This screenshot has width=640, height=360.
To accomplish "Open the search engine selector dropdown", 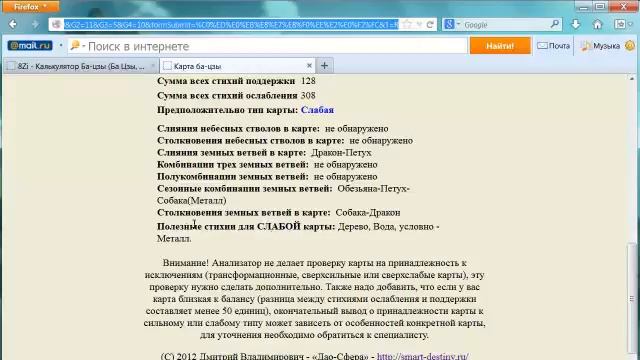I will (452, 24).
